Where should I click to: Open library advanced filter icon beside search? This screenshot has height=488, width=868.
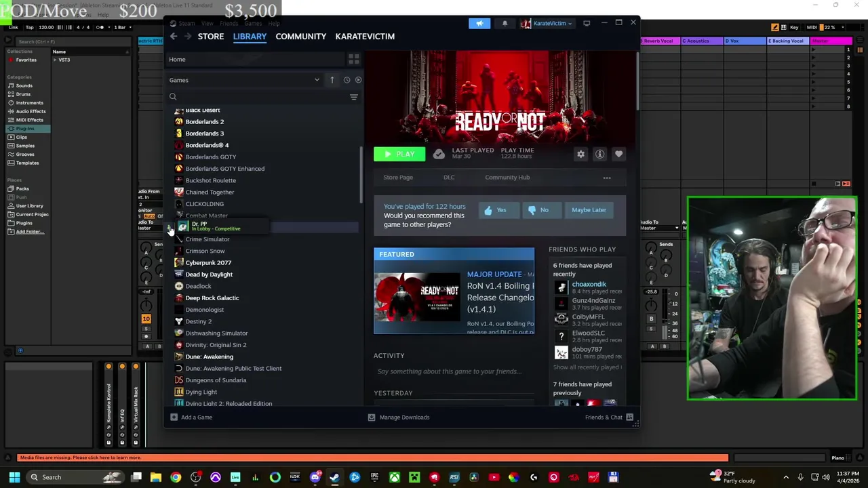pos(353,97)
